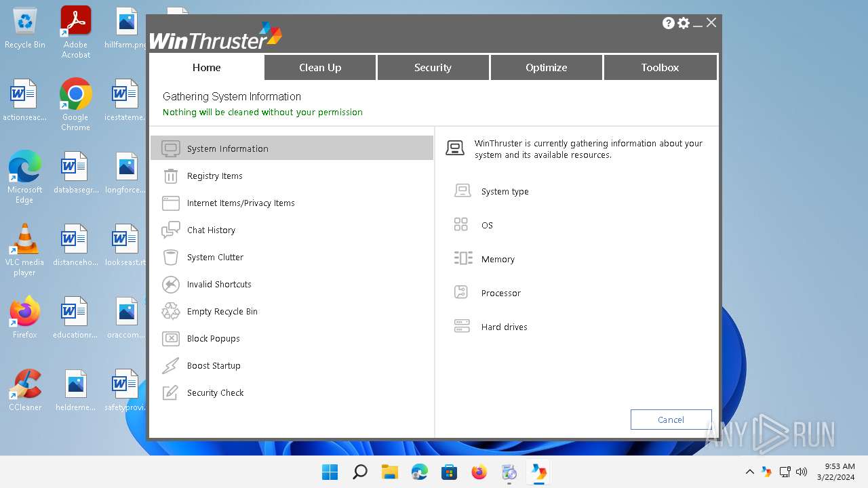Viewport: 868px width, 488px height.
Task: Click the System type item
Action: [x=491, y=191]
